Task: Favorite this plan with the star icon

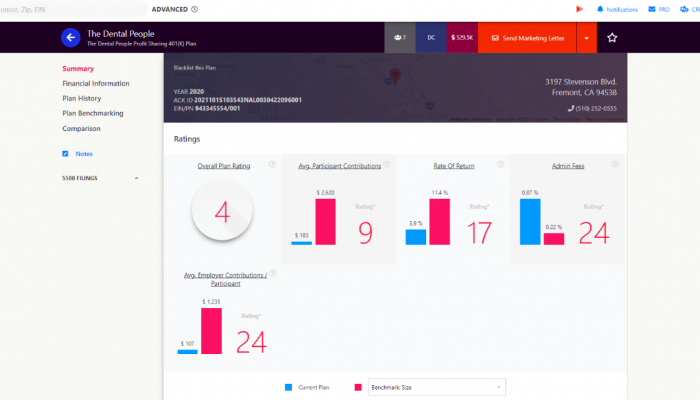Action: pos(612,38)
